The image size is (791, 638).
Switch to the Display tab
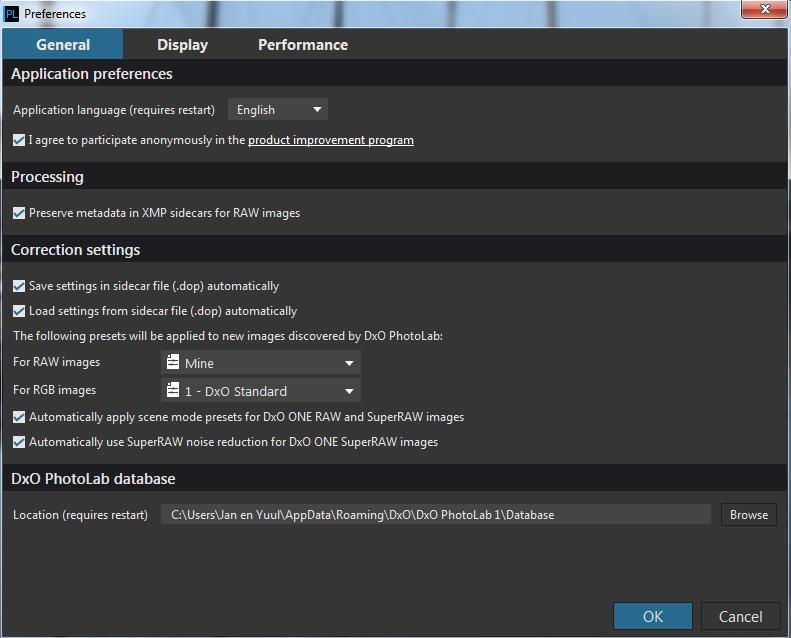click(183, 44)
